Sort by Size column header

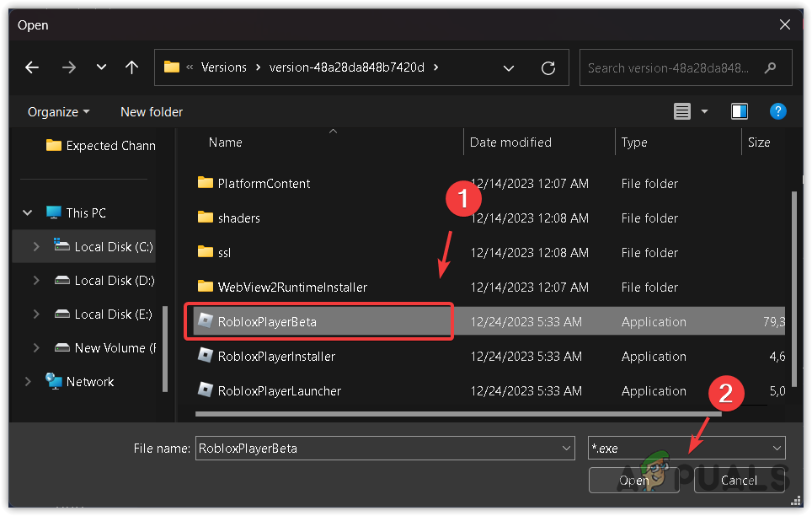point(759,142)
